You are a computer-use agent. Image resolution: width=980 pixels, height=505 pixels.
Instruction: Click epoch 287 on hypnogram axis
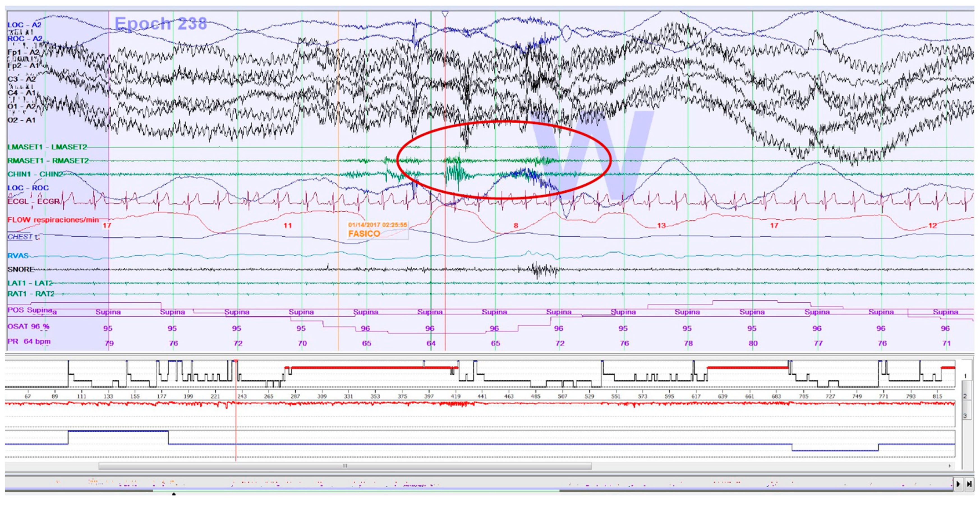(x=295, y=396)
